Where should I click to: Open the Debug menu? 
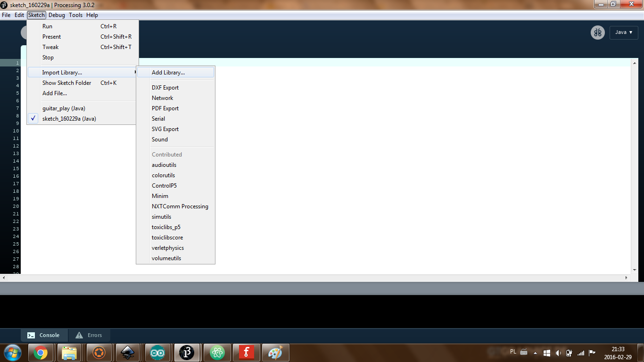[57, 15]
